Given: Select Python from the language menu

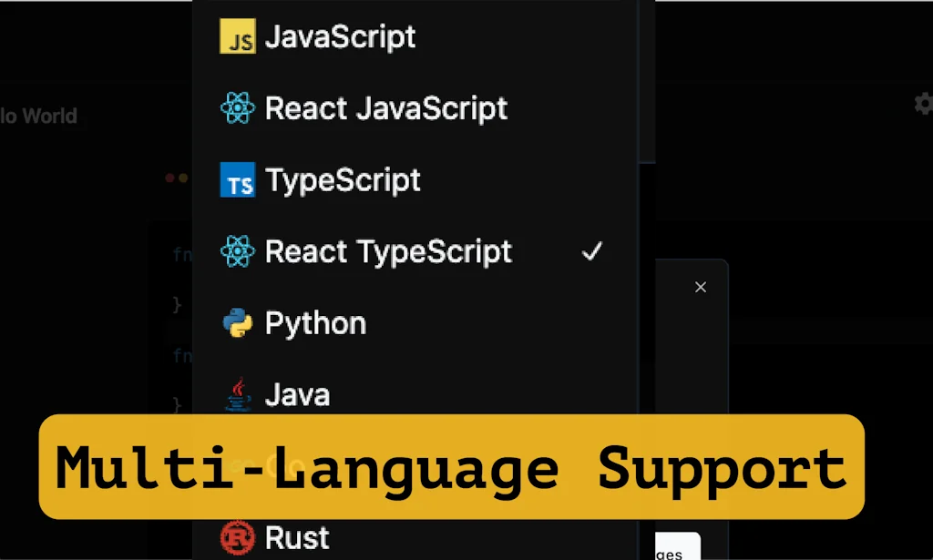Looking at the screenshot, I should [314, 322].
